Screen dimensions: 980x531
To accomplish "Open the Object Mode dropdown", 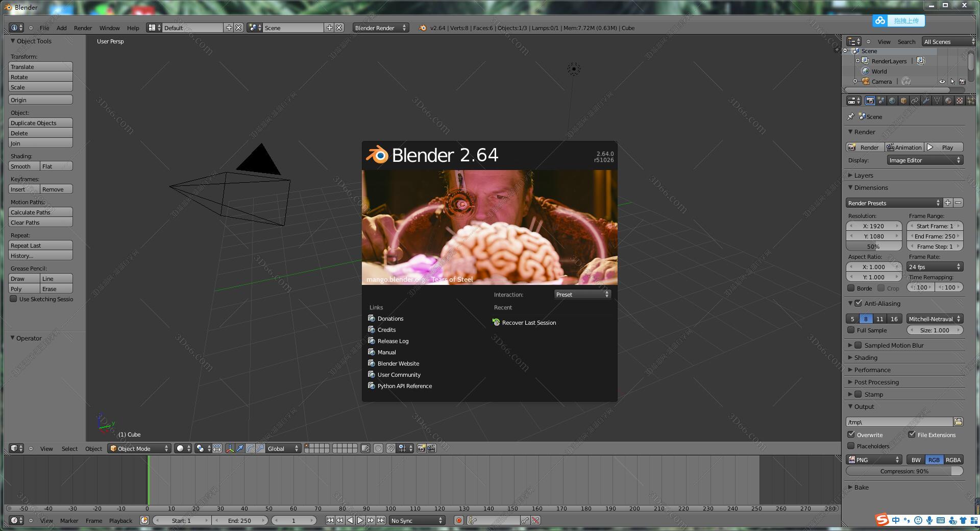I will coord(139,449).
